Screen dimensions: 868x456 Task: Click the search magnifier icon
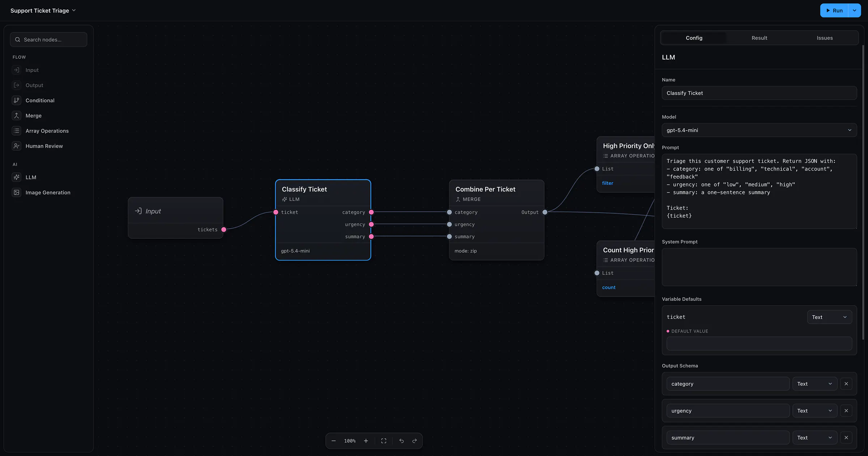(17, 39)
